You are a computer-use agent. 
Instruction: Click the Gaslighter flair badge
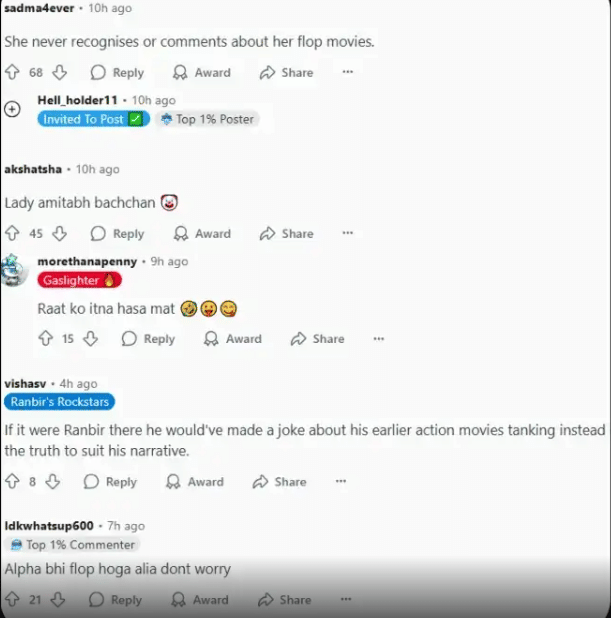[80, 280]
